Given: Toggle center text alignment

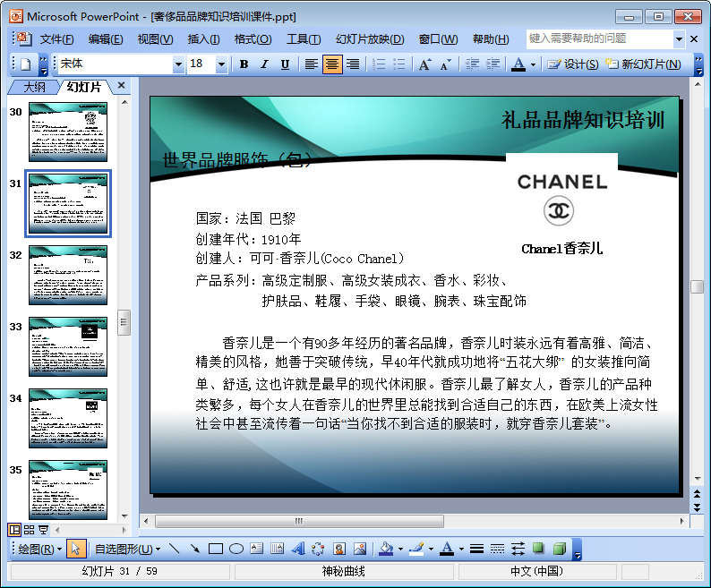Looking at the screenshot, I should pyautogui.click(x=332, y=64).
